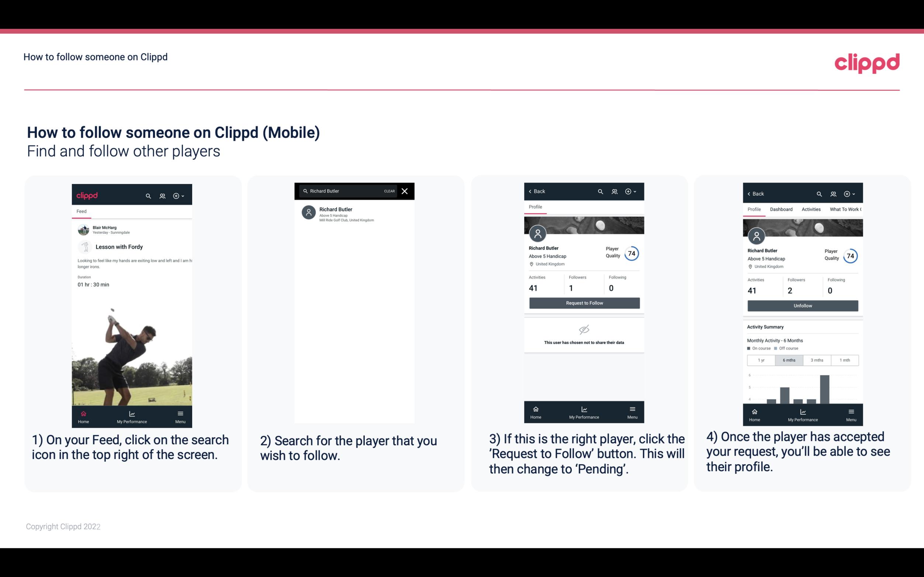Click 'Request to Follow' button on profile
This screenshot has height=577, width=924.
click(584, 302)
